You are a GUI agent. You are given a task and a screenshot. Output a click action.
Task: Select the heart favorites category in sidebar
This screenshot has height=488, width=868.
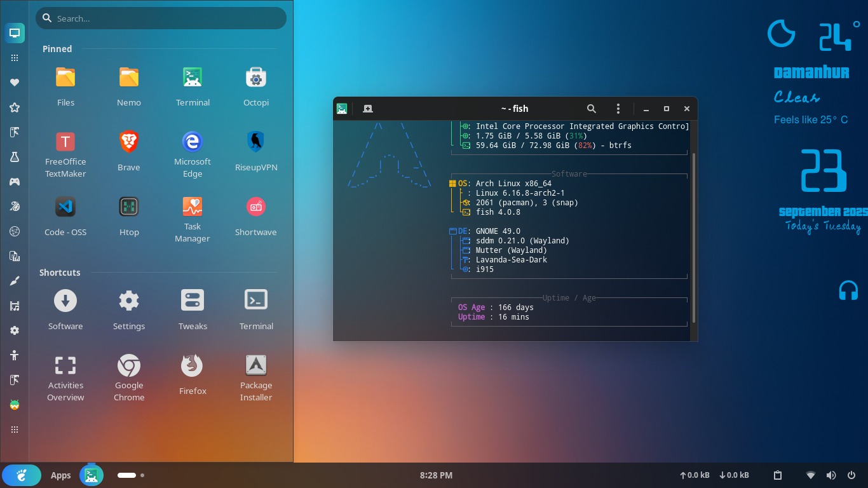pos(15,83)
